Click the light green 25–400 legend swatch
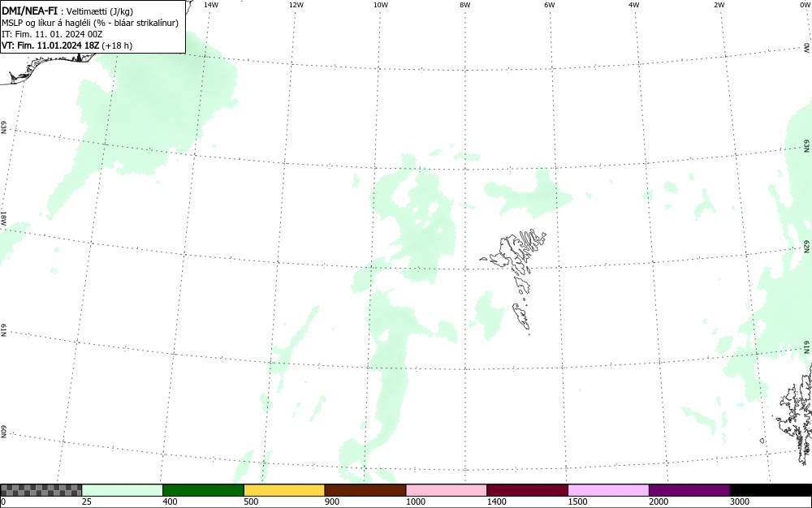Image resolution: width=812 pixels, height=508 pixels. point(123,490)
